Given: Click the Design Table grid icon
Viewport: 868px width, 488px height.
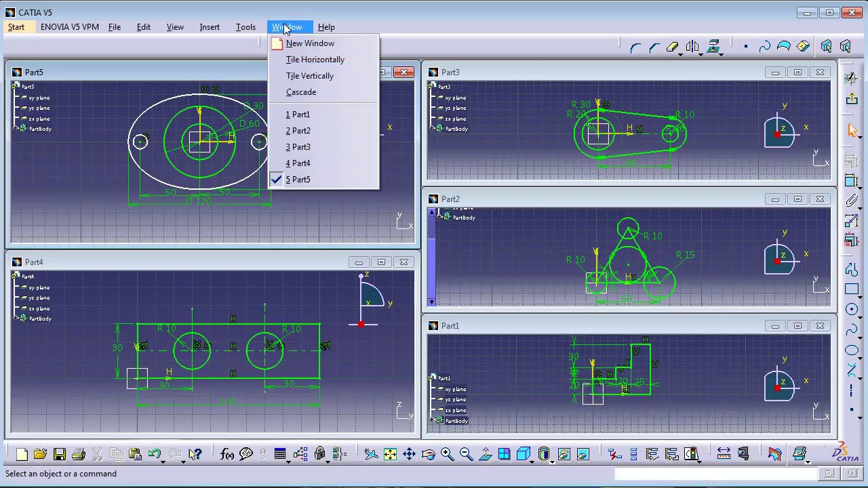Looking at the screenshot, I should [x=279, y=454].
